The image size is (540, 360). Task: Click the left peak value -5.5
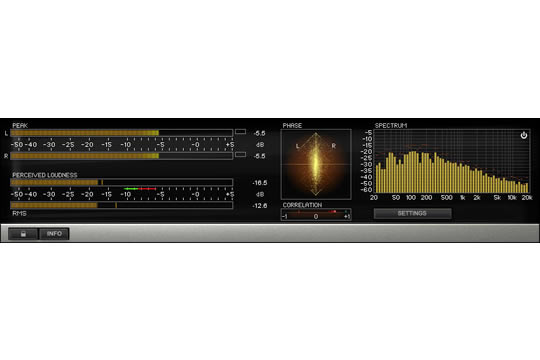(259, 133)
